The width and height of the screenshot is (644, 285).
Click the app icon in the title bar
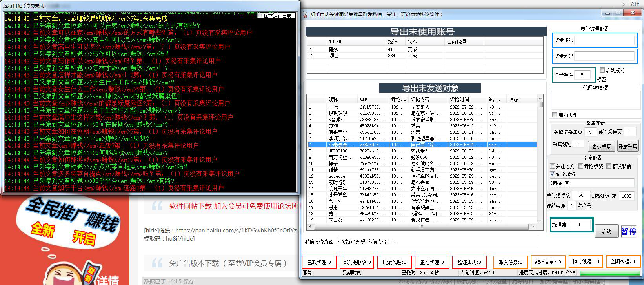click(305, 15)
